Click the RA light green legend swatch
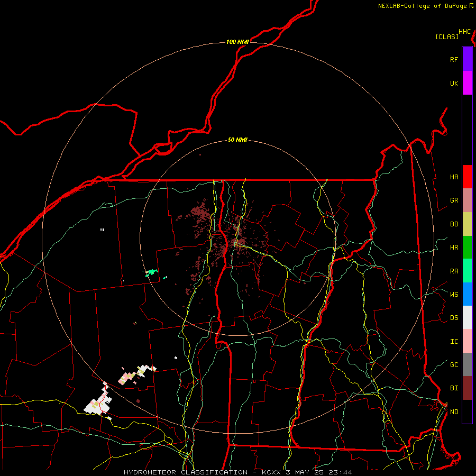The height and width of the screenshot is (476, 476). click(467, 271)
